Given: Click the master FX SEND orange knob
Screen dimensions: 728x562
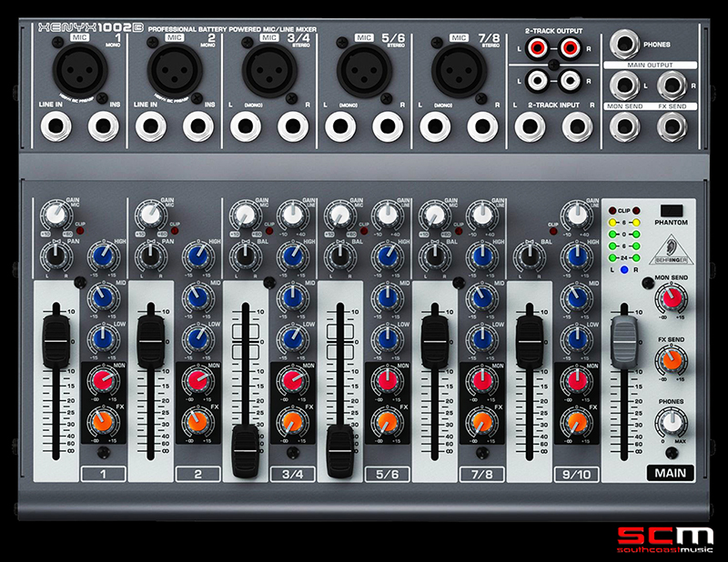Looking at the screenshot, I should pos(672,360).
